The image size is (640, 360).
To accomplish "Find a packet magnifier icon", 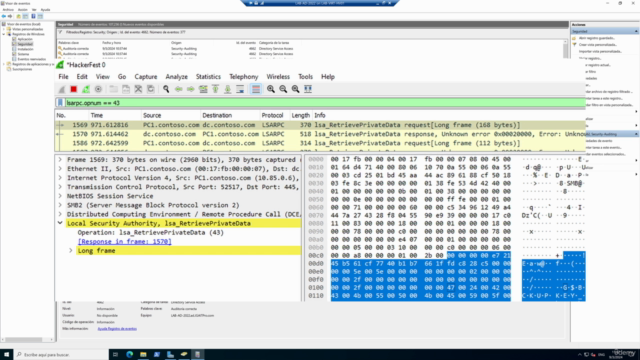I will (x=166, y=89).
